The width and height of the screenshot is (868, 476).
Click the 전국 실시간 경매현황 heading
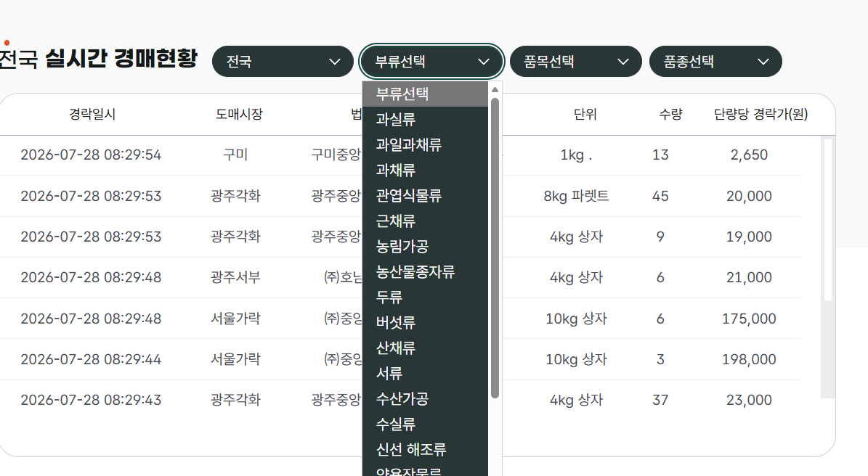coord(98,59)
